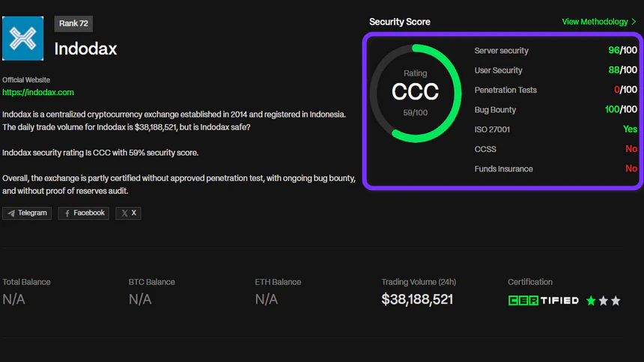644x362 pixels.
Task: Visit the https://indodax.com website link
Action: [38, 92]
